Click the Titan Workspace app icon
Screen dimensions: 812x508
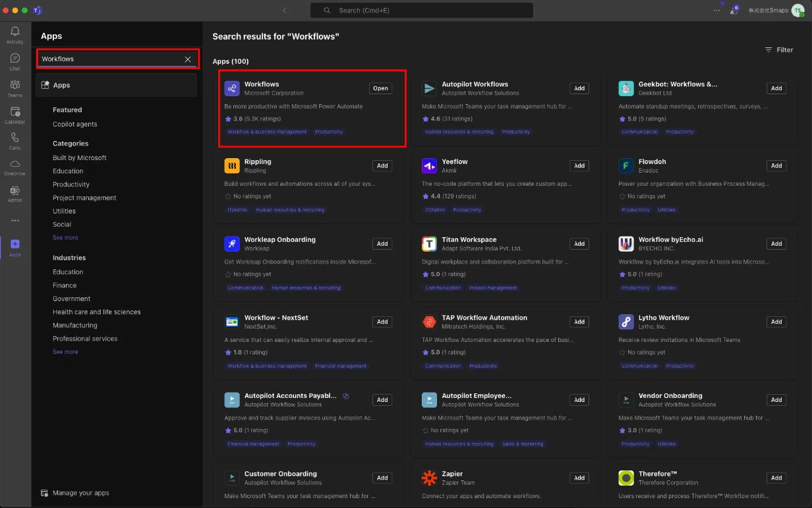tap(429, 244)
